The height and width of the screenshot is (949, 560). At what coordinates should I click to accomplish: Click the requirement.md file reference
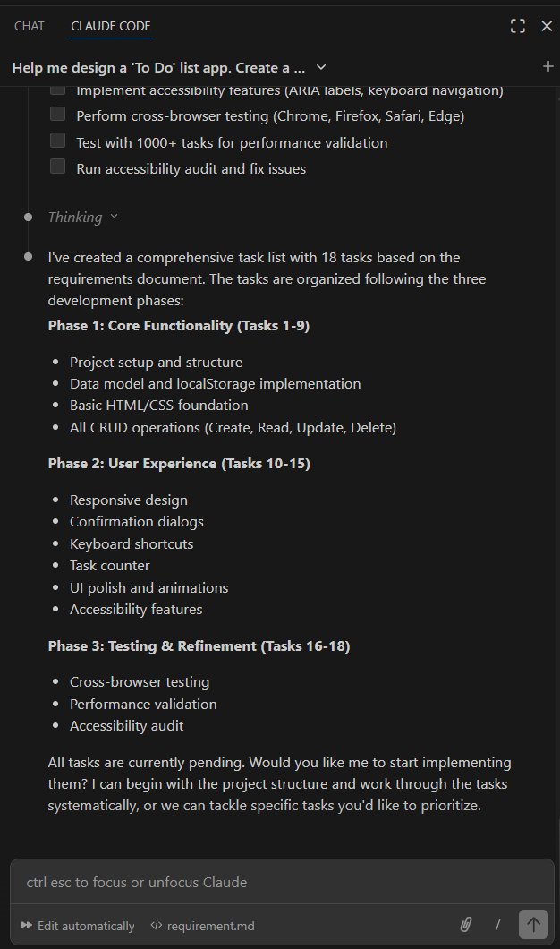pos(210,926)
